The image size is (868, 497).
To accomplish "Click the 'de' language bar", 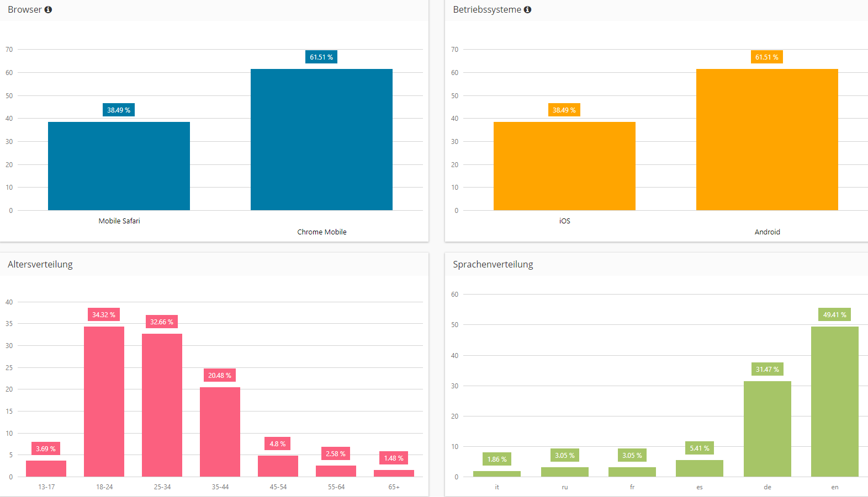I will point(768,429).
